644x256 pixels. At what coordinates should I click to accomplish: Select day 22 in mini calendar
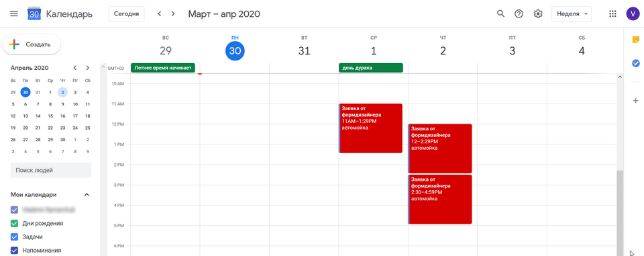click(x=50, y=128)
